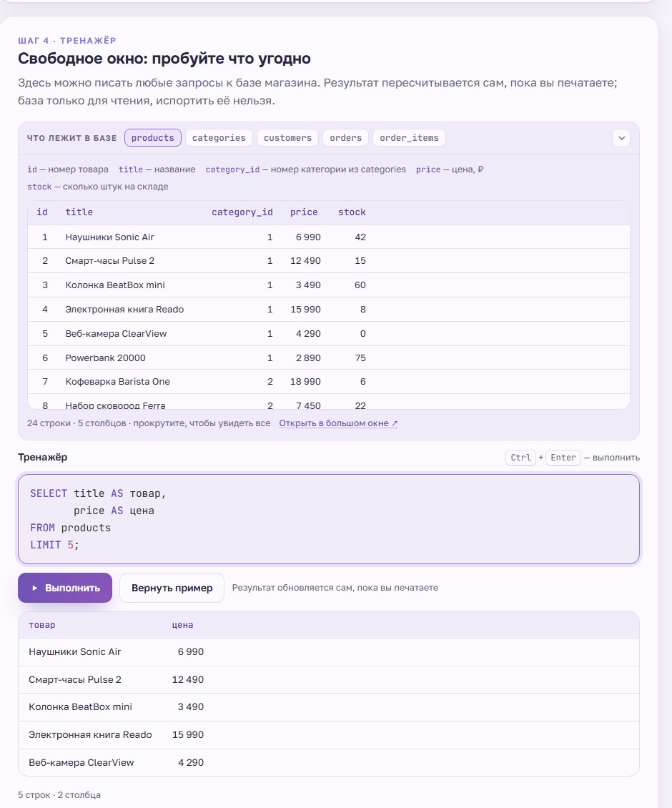Click Наушники Sonic Air in products table
672x808 pixels.
click(x=110, y=237)
